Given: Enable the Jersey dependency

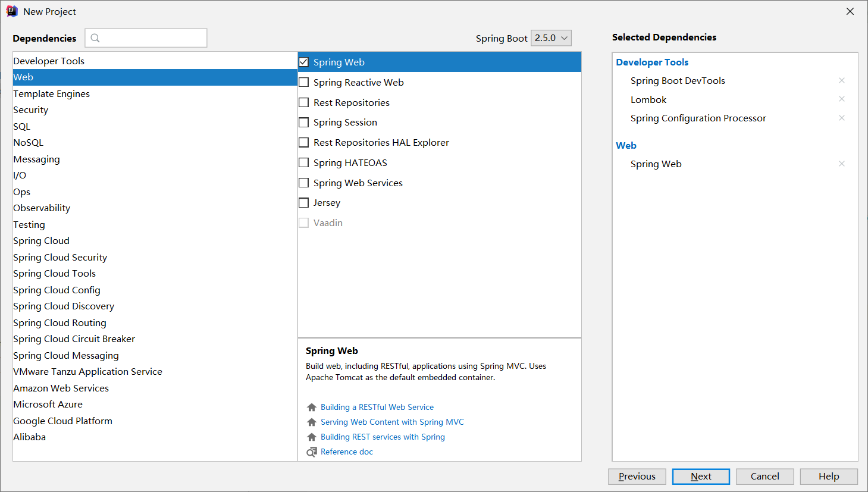Looking at the screenshot, I should (x=303, y=202).
